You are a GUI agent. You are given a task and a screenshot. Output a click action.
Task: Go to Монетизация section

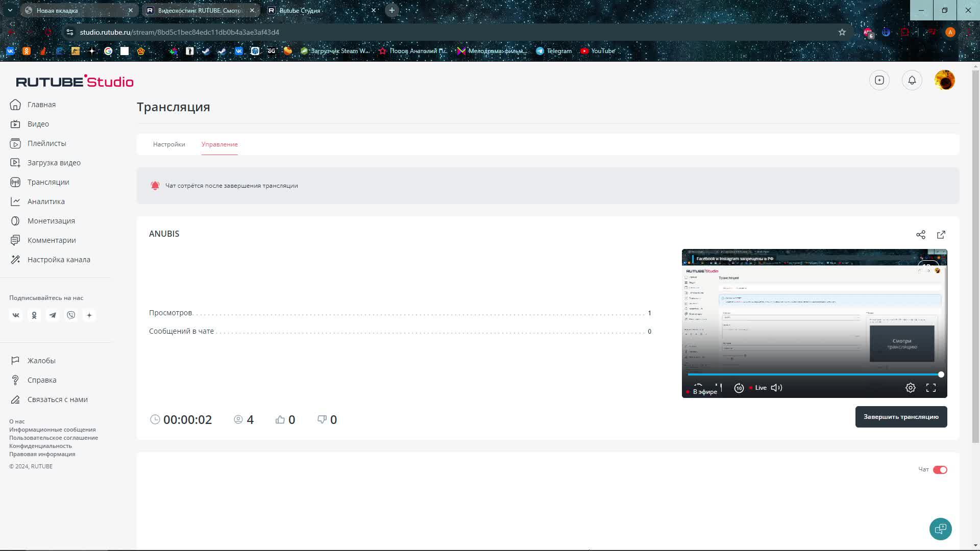click(x=51, y=221)
